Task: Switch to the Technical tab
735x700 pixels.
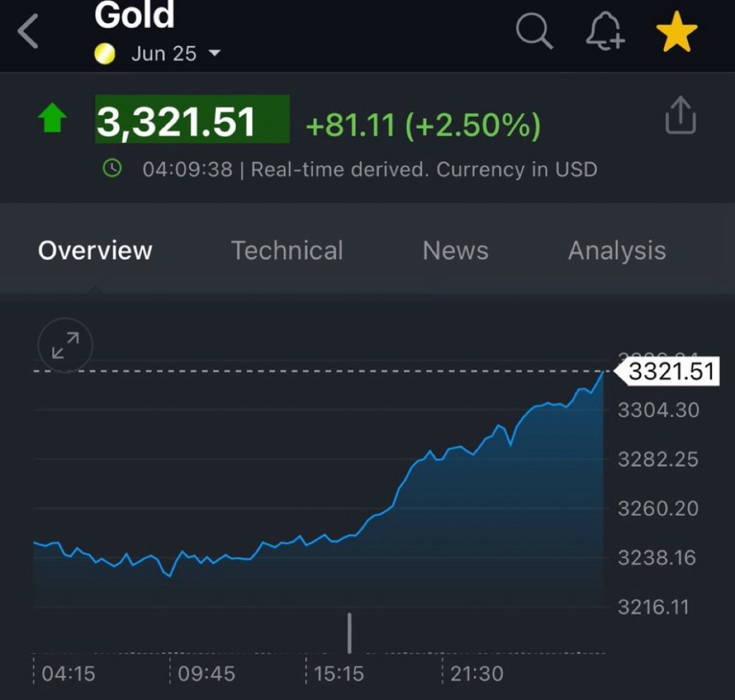Action: click(x=286, y=251)
